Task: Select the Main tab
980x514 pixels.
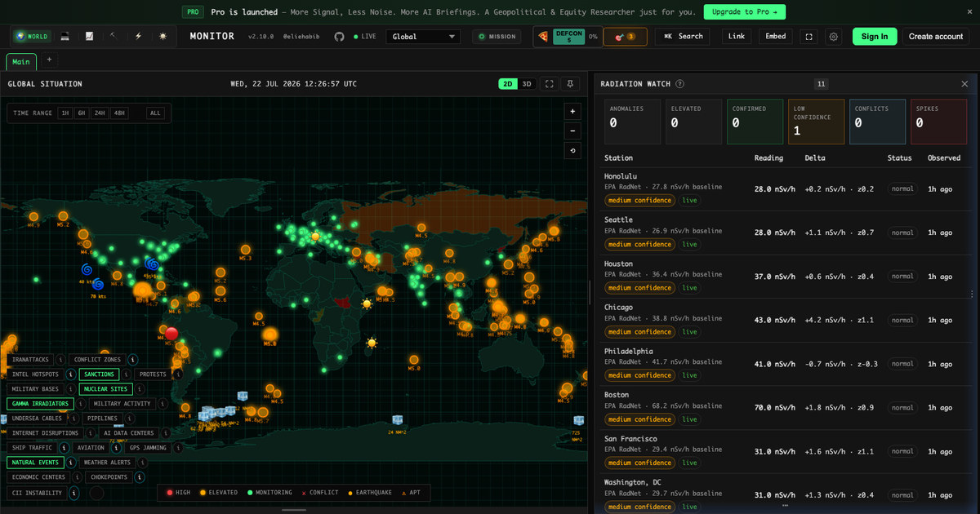Action: tap(21, 62)
